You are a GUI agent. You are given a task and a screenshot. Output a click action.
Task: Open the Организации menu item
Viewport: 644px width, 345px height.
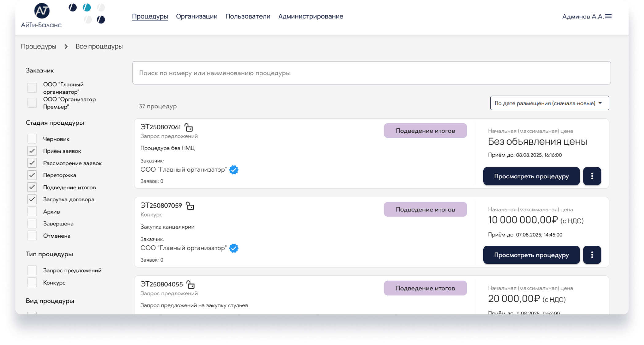click(x=197, y=16)
